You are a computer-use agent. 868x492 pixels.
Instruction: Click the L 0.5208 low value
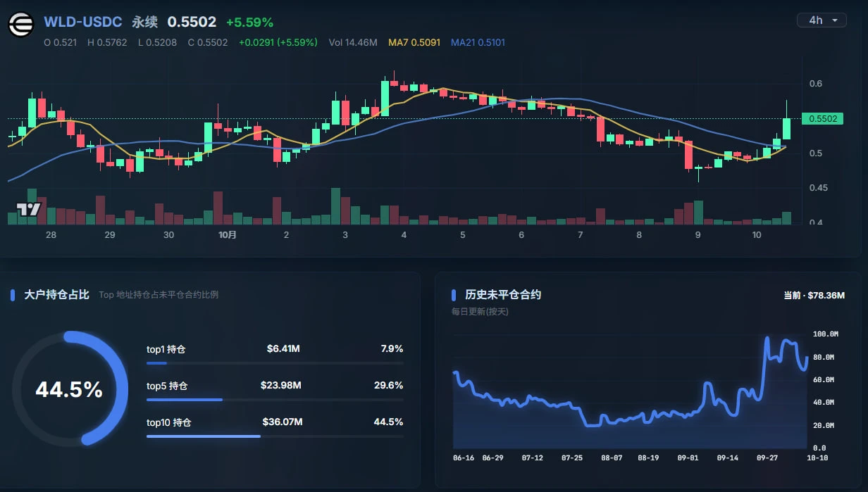[x=157, y=42]
